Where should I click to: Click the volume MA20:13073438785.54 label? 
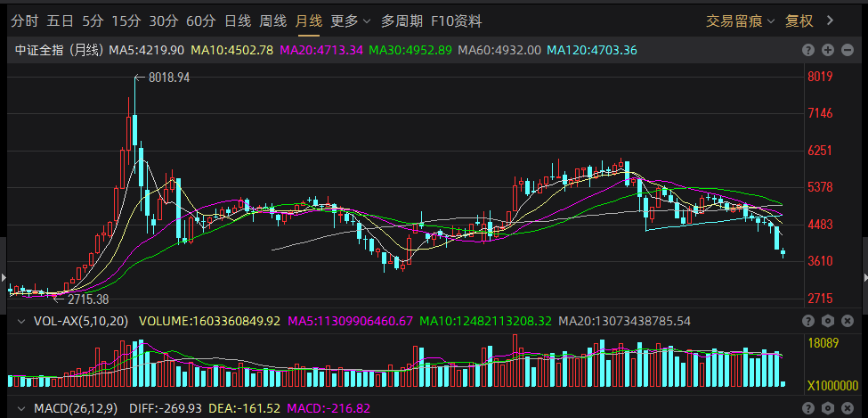[624, 321]
